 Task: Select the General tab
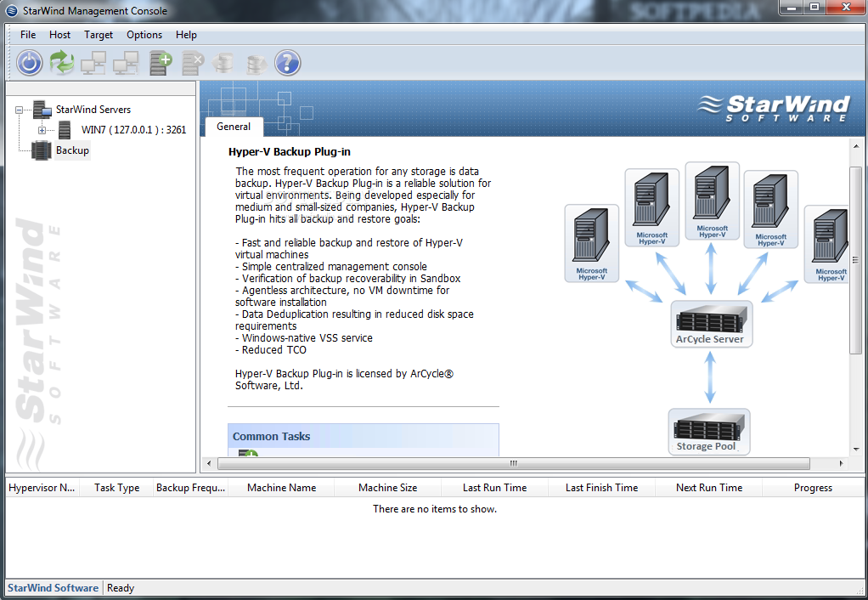(234, 127)
